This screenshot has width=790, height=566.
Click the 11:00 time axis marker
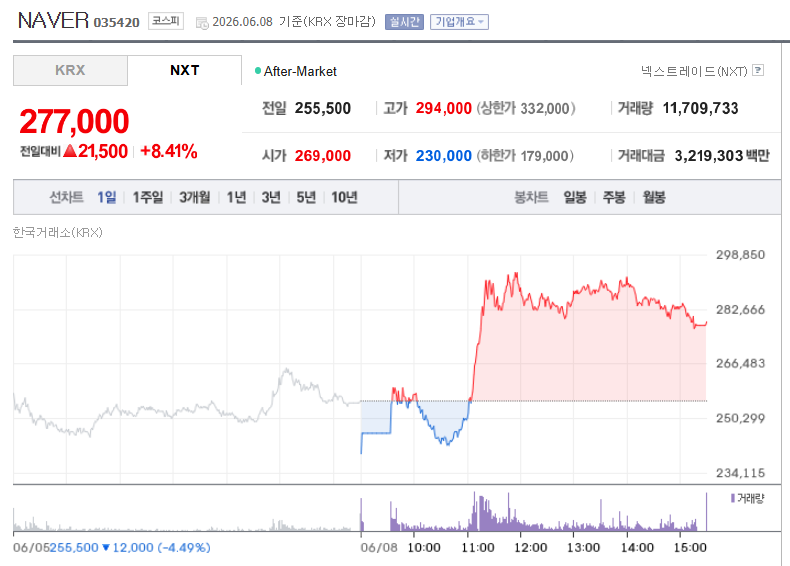pos(478,547)
